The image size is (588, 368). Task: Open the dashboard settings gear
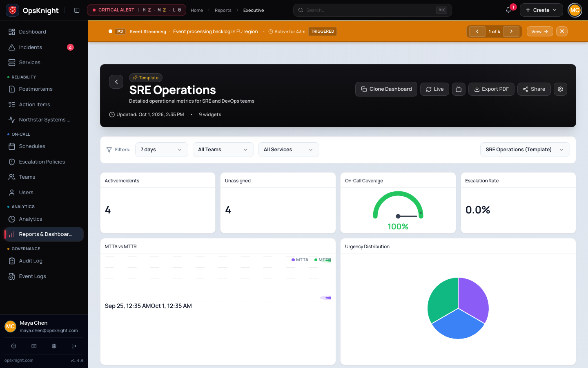point(560,89)
